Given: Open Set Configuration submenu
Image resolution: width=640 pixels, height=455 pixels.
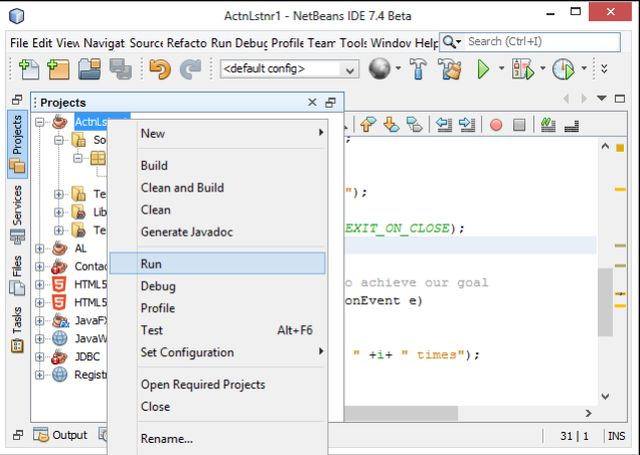Looking at the screenshot, I should point(218,352).
